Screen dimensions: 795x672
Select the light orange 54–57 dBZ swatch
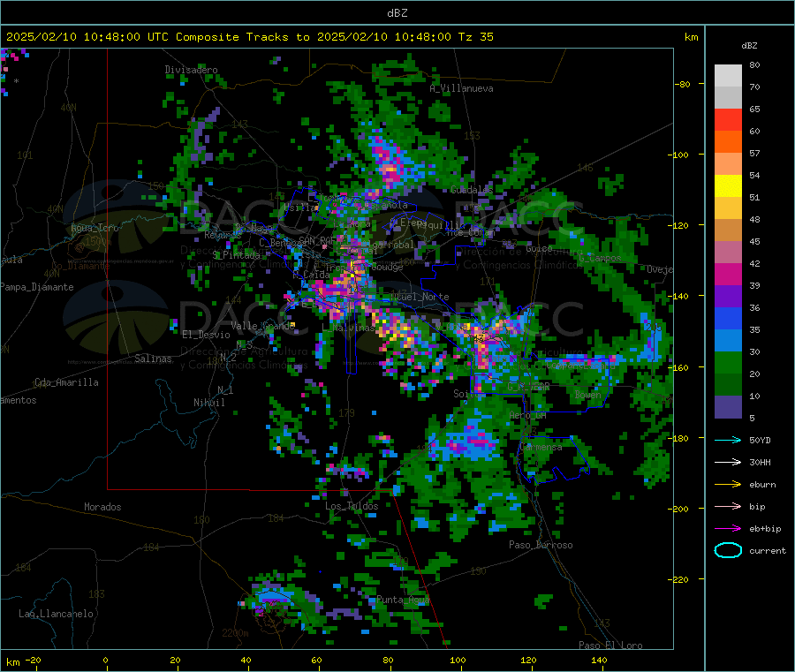tap(728, 163)
